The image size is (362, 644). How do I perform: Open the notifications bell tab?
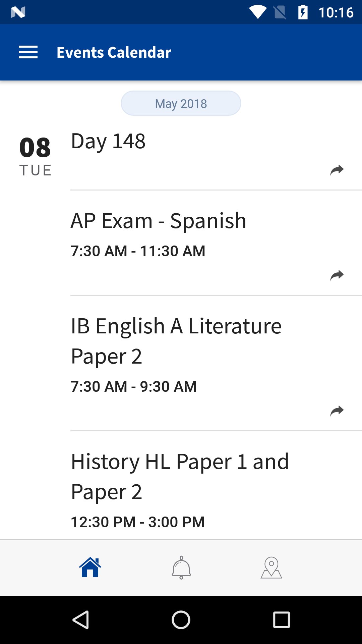coord(181,568)
